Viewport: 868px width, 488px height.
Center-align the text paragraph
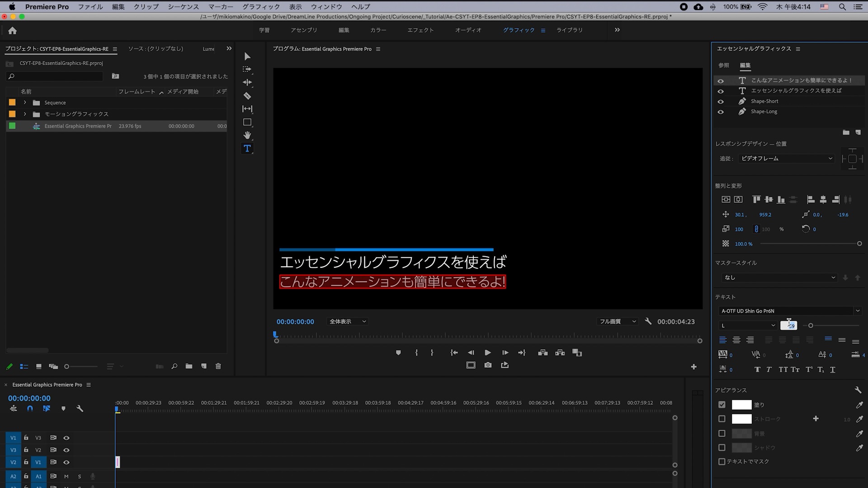(736, 340)
